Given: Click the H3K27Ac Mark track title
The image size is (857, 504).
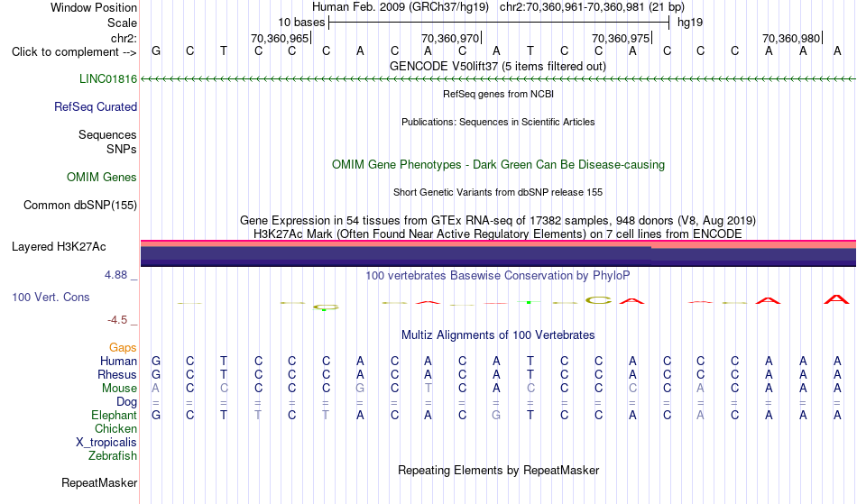Looking at the screenshot, I should 498,234.
